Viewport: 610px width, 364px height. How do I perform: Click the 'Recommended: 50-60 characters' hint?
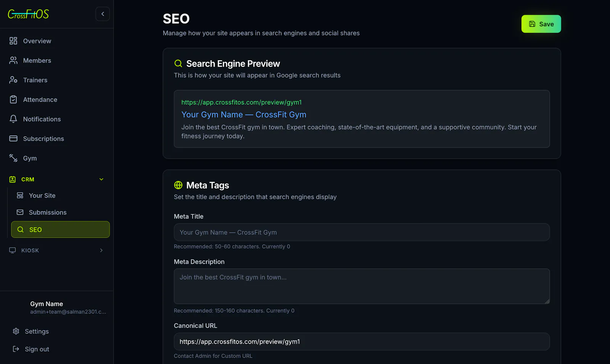[232, 246]
